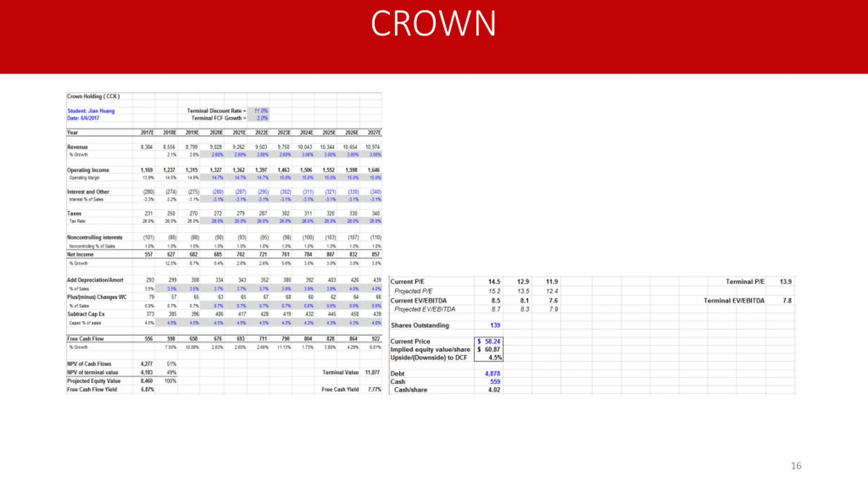
Task: Click the $58.24 current price cell
Action: (489, 341)
